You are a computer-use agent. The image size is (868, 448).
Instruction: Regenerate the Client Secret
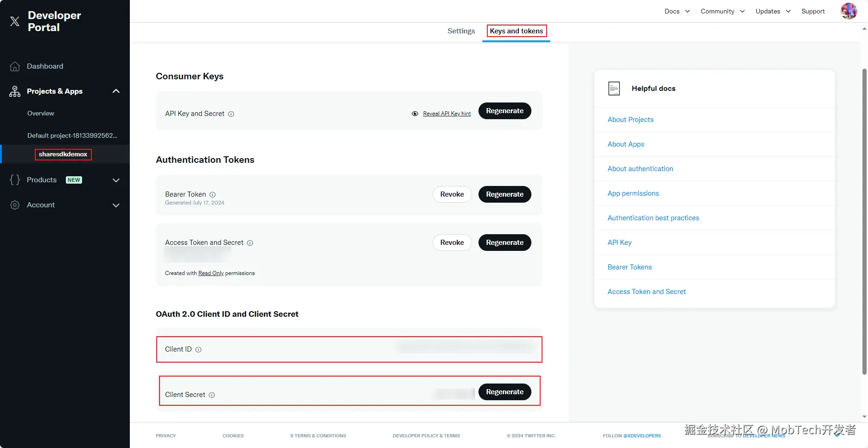click(504, 392)
